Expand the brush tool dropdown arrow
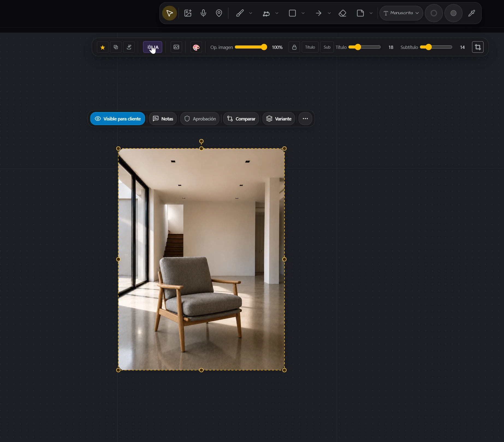504x442 pixels. 251,13
